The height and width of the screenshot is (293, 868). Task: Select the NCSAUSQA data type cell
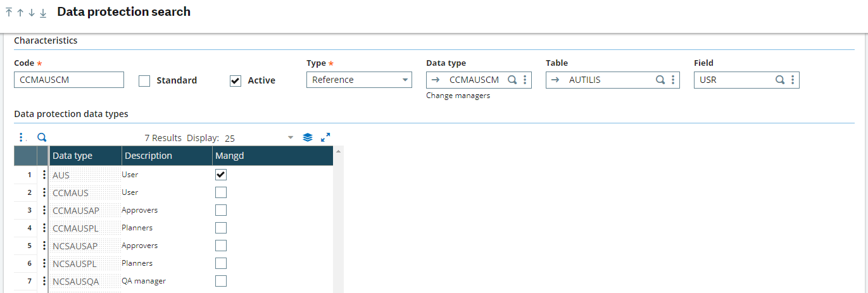85,281
